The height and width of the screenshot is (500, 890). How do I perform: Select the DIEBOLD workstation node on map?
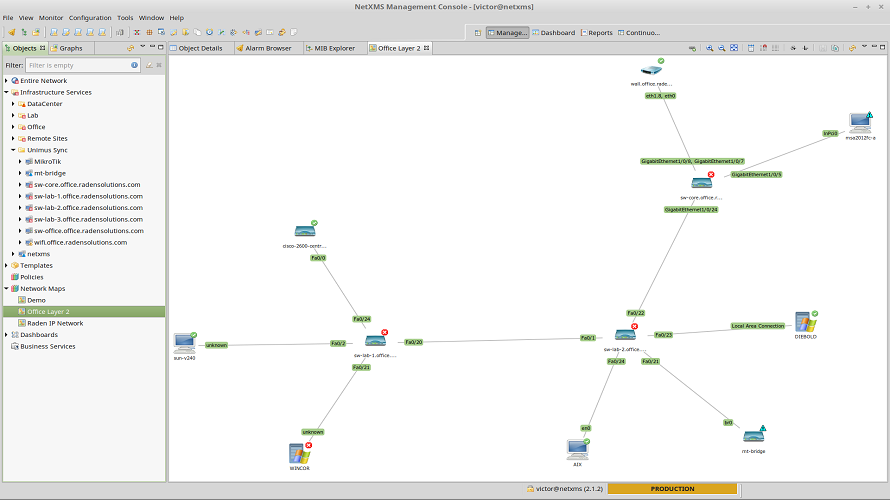[805, 322]
